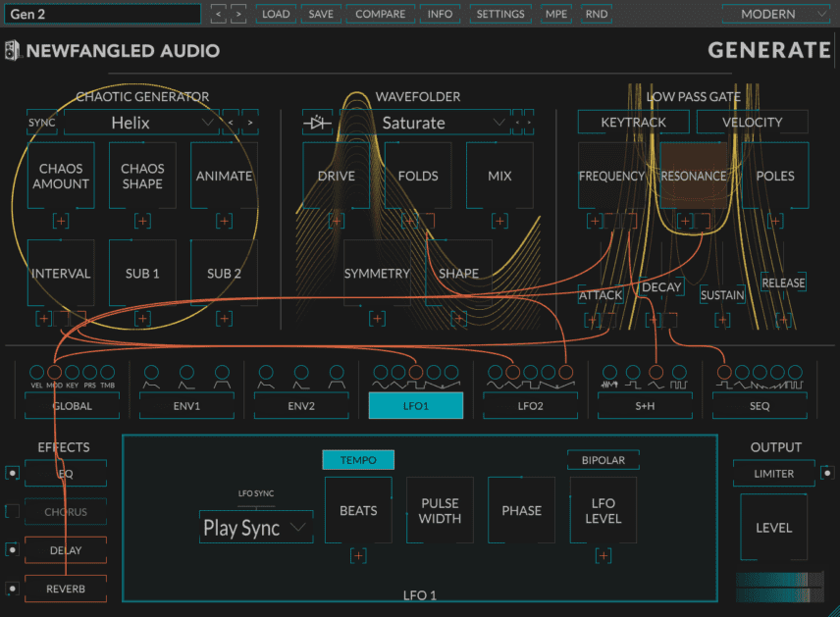Screen dimensions: 840x617
Task: Click the PRS modulation output circle
Action: point(89,372)
